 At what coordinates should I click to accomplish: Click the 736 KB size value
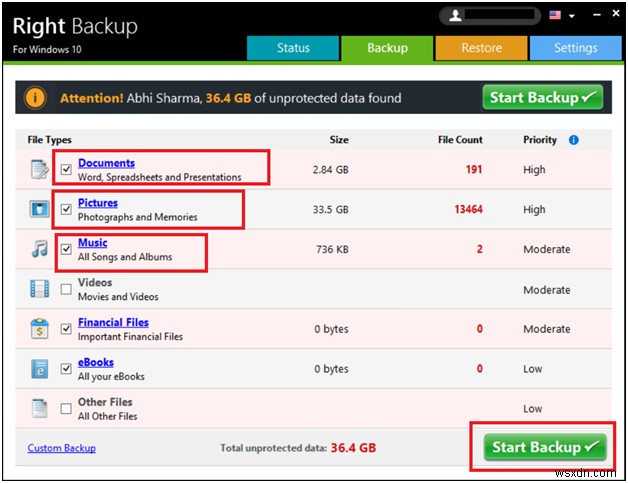[x=332, y=250]
